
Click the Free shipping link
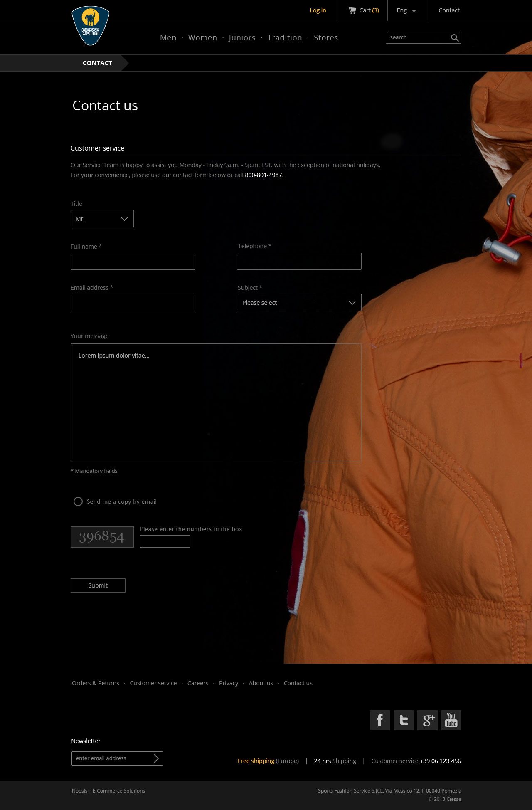[x=256, y=761]
